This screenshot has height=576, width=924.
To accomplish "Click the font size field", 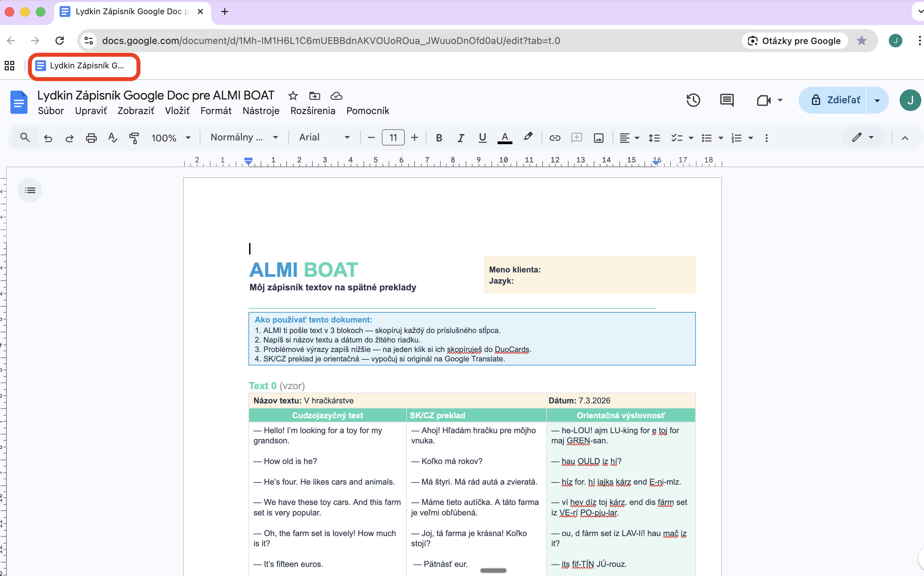I will 393,137.
